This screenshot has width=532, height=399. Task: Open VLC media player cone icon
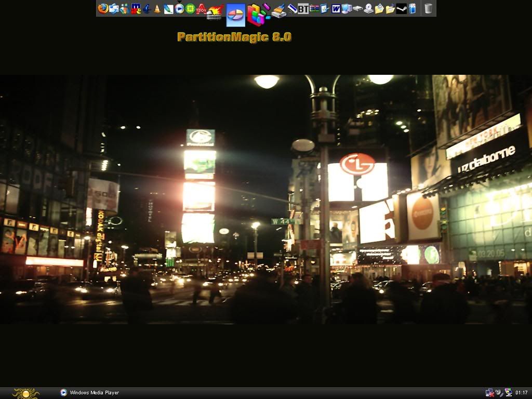click(x=157, y=9)
